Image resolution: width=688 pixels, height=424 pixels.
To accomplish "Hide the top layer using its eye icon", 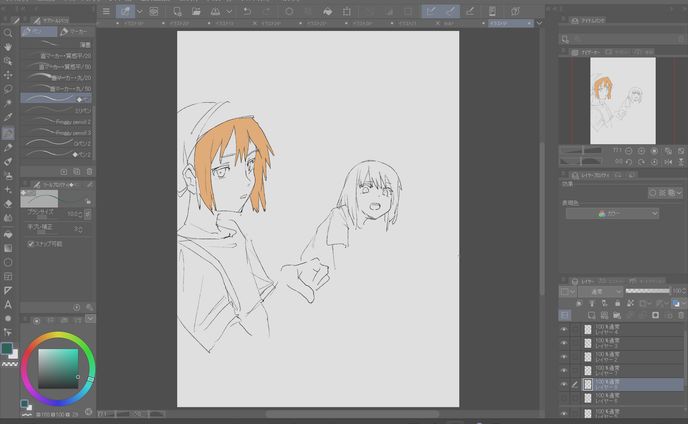I will pos(564,329).
